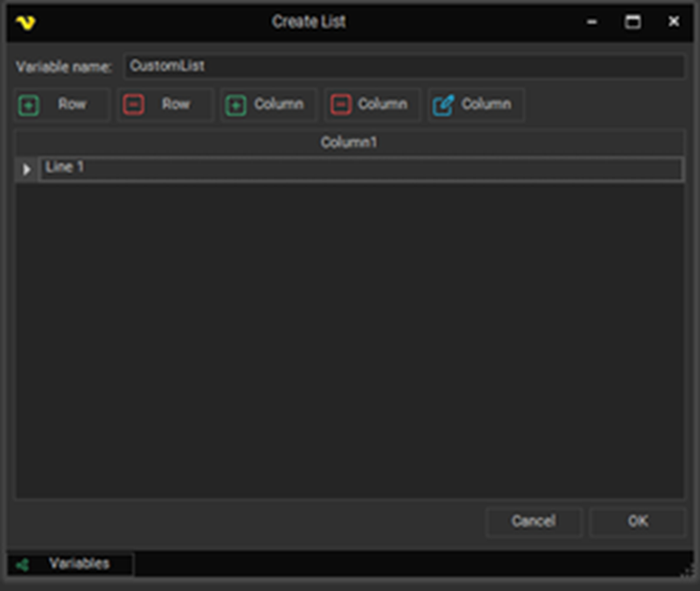Click the edit Column button

476,104
